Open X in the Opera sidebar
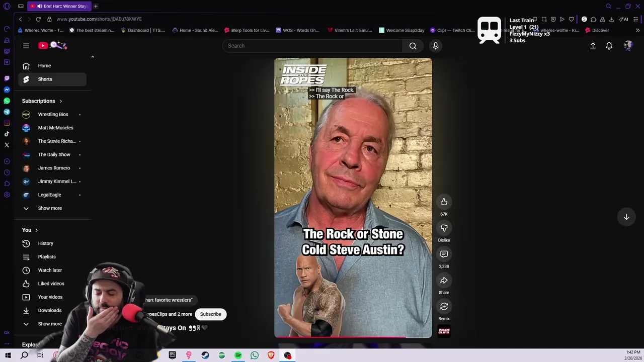This screenshot has width=644, height=362. (7, 145)
